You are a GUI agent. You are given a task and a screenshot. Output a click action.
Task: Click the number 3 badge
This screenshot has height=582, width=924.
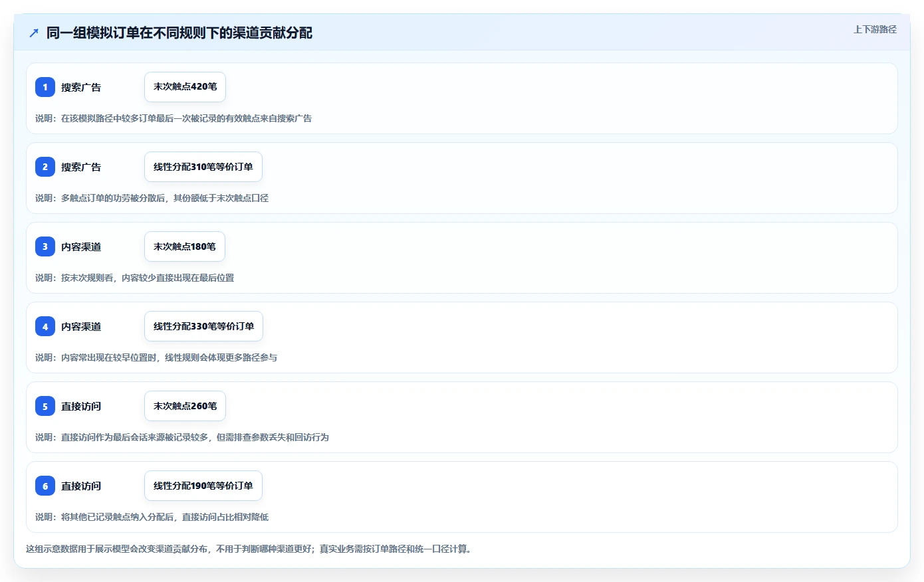45,246
